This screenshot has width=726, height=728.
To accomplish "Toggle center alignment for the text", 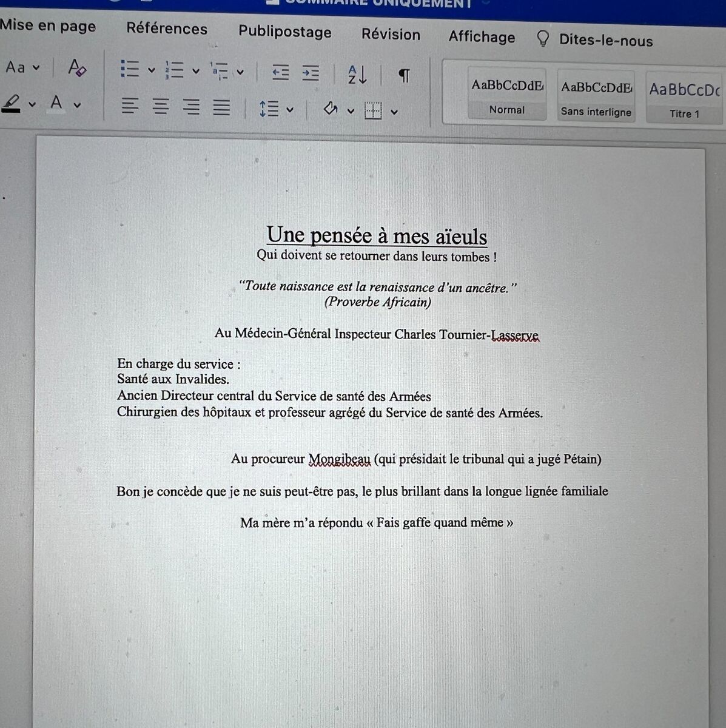I will [x=161, y=107].
